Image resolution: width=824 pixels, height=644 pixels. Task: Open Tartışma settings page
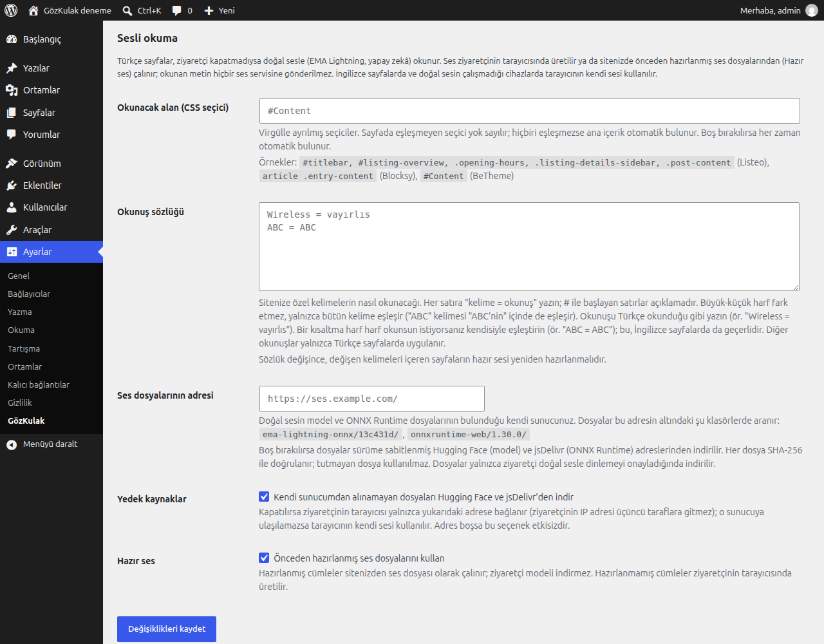coord(24,348)
